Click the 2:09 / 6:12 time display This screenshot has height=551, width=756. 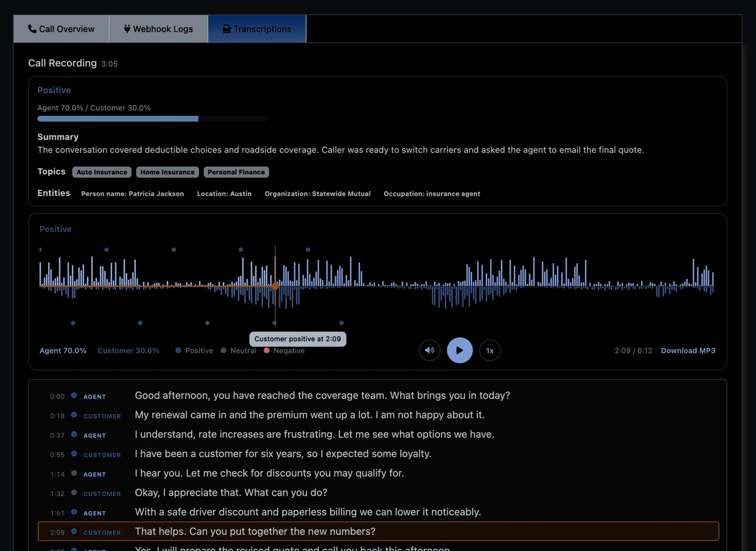coord(633,351)
